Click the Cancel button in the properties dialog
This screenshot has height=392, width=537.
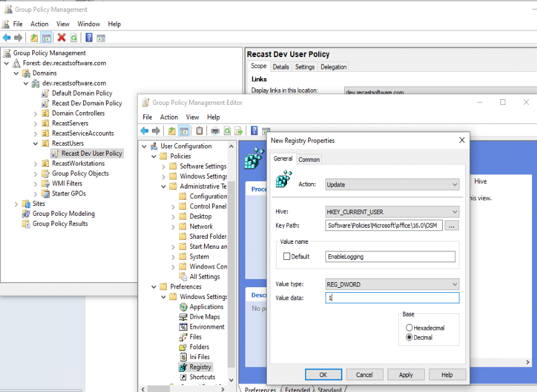point(365,374)
